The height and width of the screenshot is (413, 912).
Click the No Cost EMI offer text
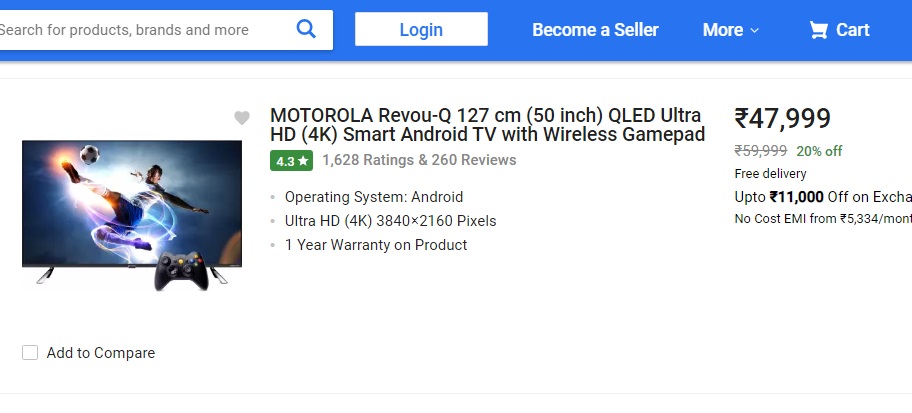822,219
